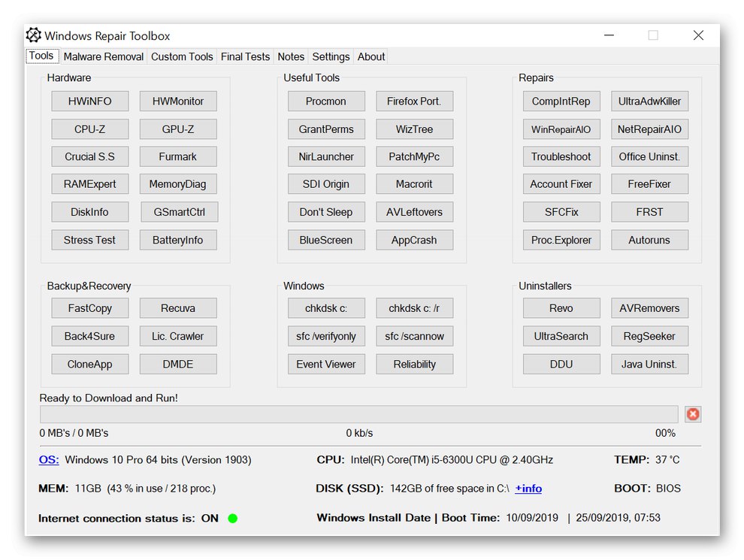
Task: Open the Reliability monitor
Action: coord(414,364)
